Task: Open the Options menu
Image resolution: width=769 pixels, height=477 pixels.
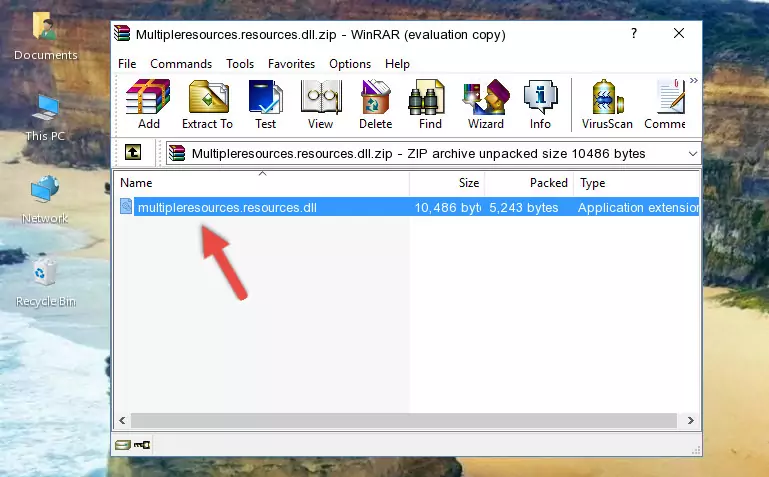Action: (x=350, y=64)
